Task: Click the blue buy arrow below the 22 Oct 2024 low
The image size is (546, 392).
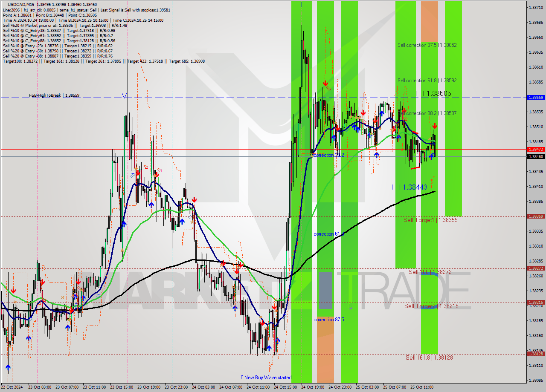Action: tap(8, 367)
